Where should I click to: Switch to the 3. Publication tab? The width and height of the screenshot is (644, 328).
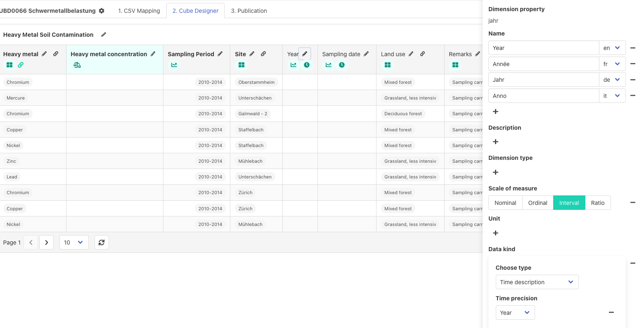pos(249,11)
